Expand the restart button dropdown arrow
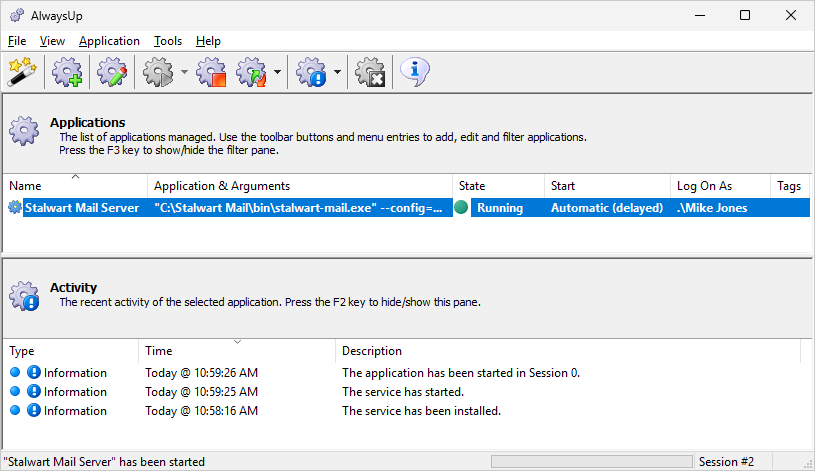Screen dimensions: 815x471 tap(278, 72)
